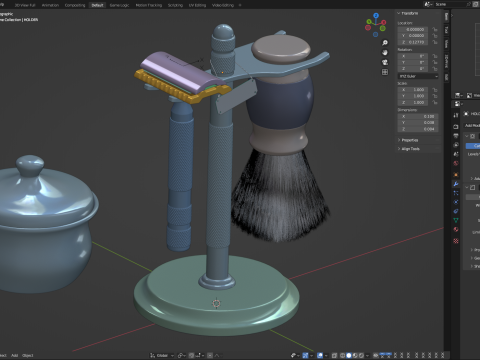Viewport: 480px width, 360px height.
Task: Toggle X-ray mode in viewport header
Action: [335, 355]
